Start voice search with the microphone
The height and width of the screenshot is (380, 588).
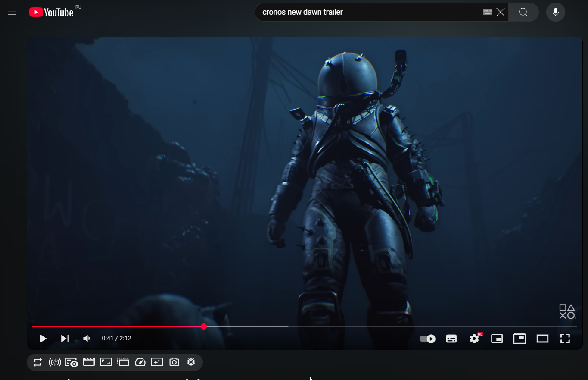(x=556, y=12)
